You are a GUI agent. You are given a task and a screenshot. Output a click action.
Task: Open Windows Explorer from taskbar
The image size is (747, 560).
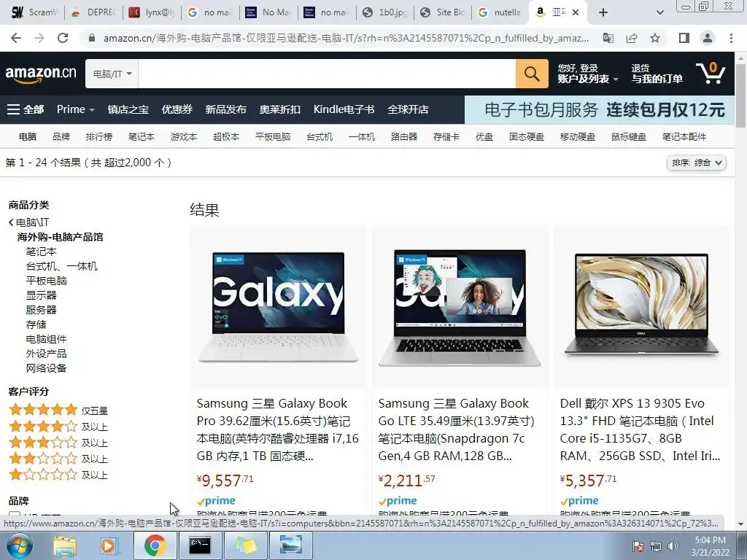64,545
